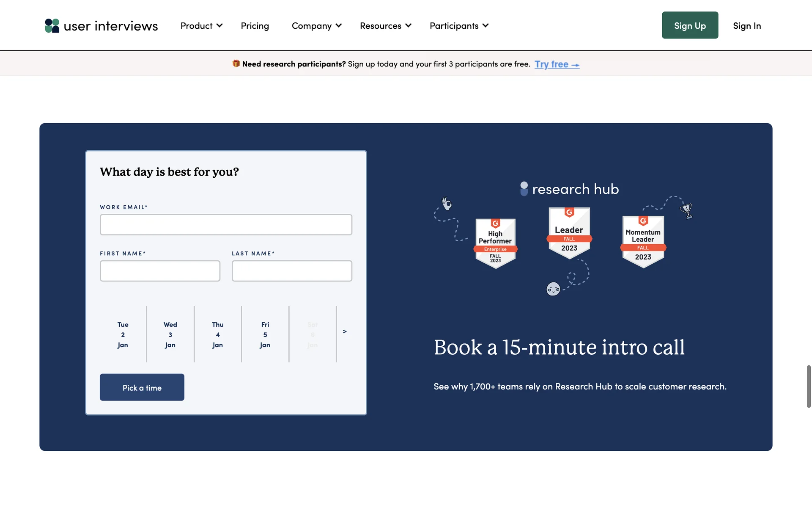
Task: Open the Company dropdown menu
Action: tap(316, 26)
